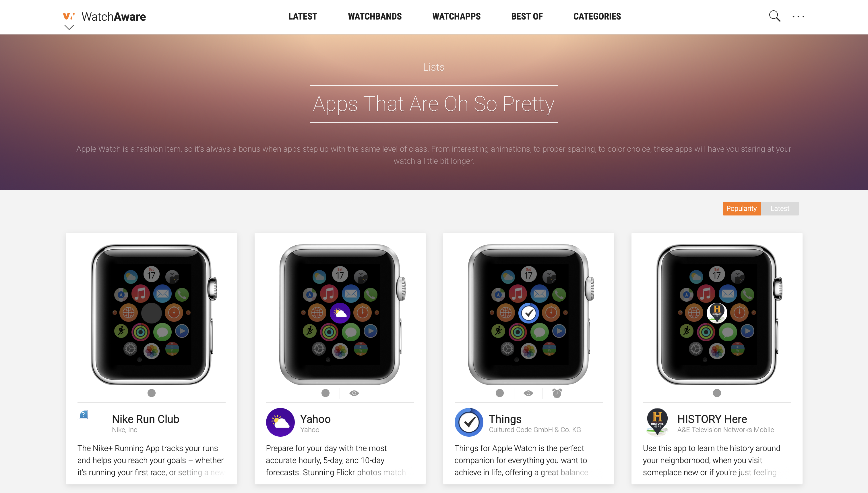Open the BEST OF navigation menu

[x=527, y=16]
